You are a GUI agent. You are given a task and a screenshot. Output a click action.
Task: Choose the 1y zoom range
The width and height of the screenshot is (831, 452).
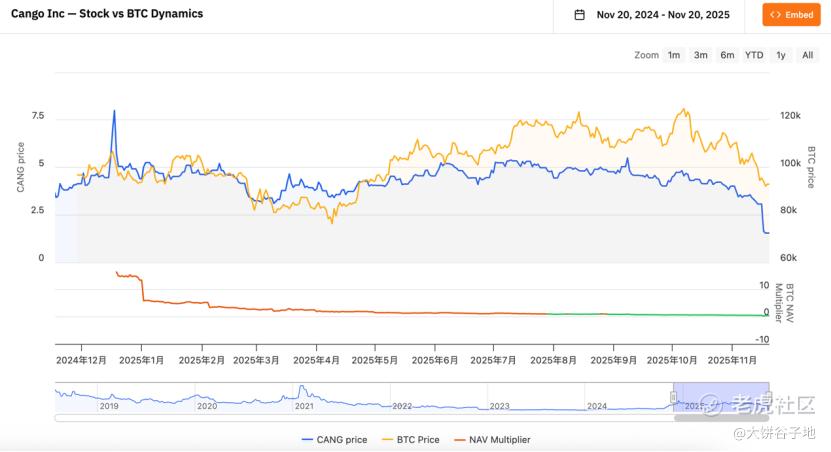(781, 55)
